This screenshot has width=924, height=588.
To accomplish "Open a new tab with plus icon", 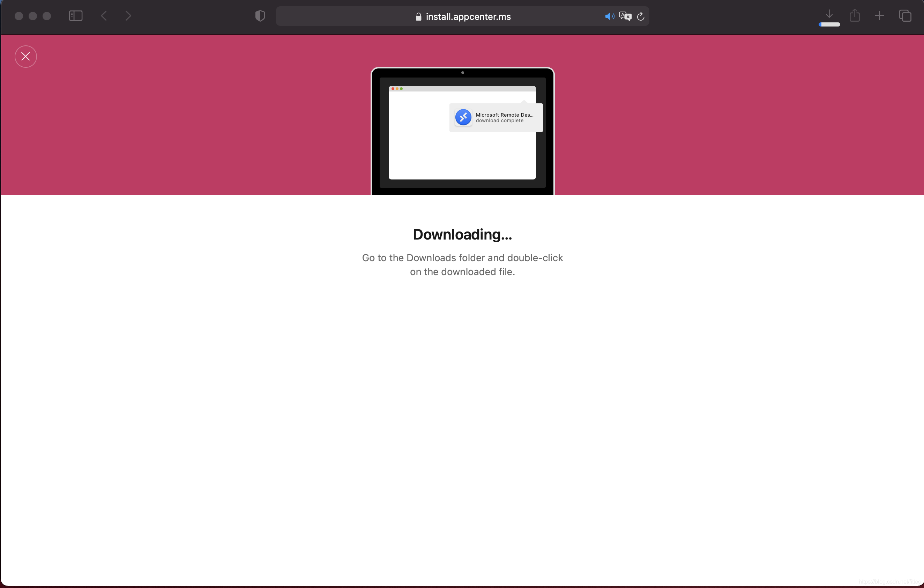I will pyautogui.click(x=879, y=16).
